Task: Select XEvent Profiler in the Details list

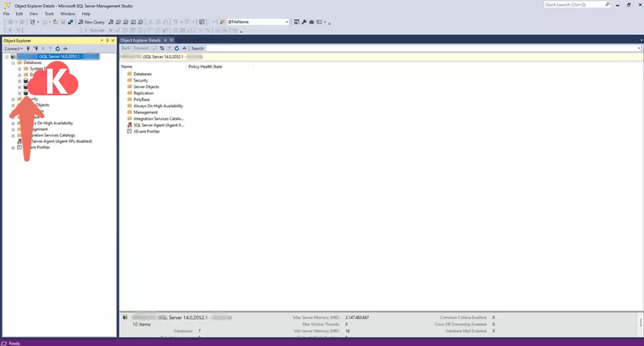Action: pyautogui.click(x=146, y=131)
